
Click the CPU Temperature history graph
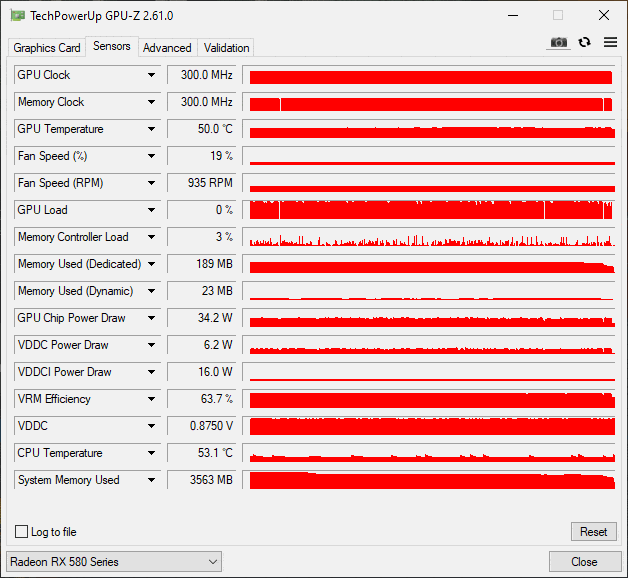click(x=429, y=453)
